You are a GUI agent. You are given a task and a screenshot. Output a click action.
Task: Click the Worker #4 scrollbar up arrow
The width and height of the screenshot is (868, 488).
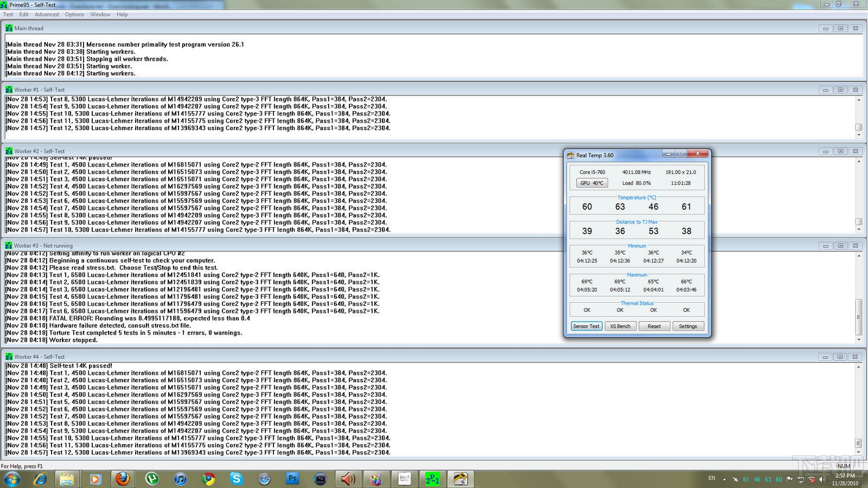pyautogui.click(x=858, y=367)
